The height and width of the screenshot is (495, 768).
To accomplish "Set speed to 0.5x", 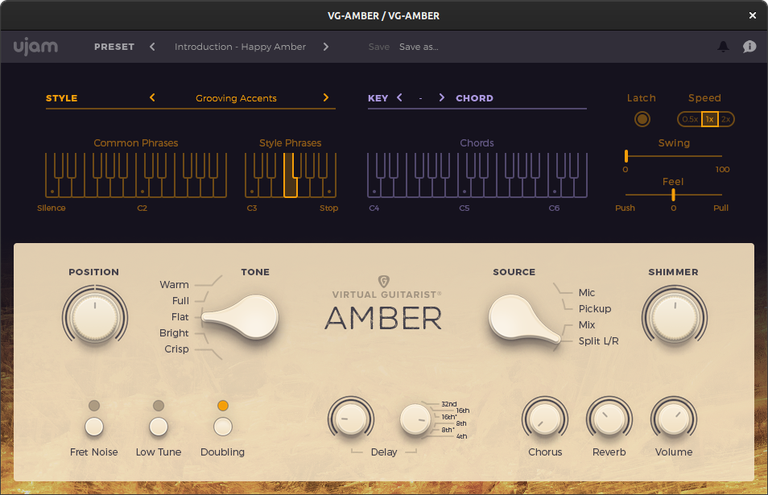I will click(690, 119).
